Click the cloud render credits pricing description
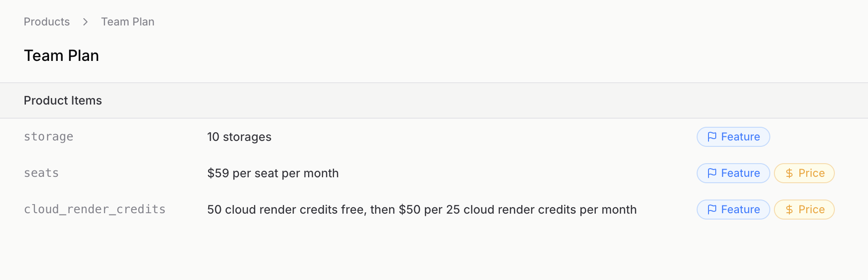The height and width of the screenshot is (280, 868). (x=422, y=210)
